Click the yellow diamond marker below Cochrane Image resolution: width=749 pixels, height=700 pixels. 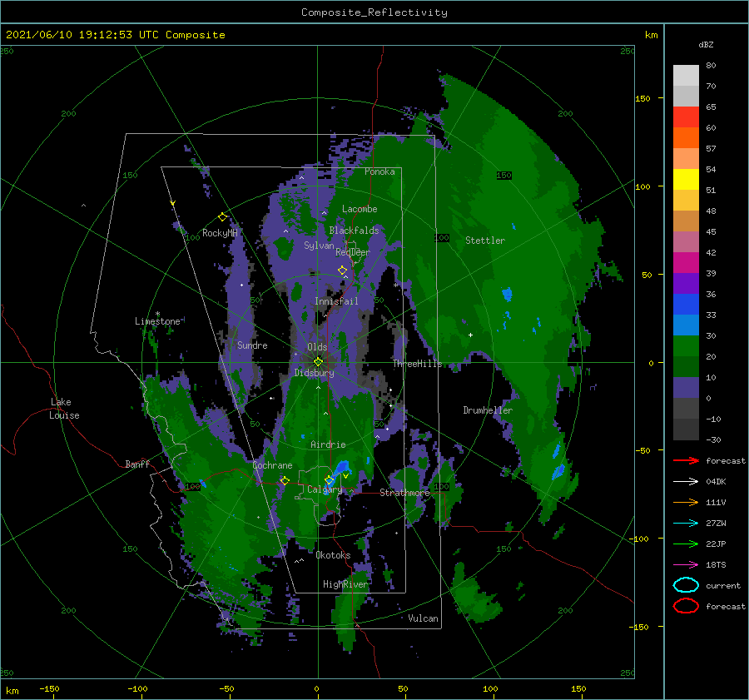point(285,480)
